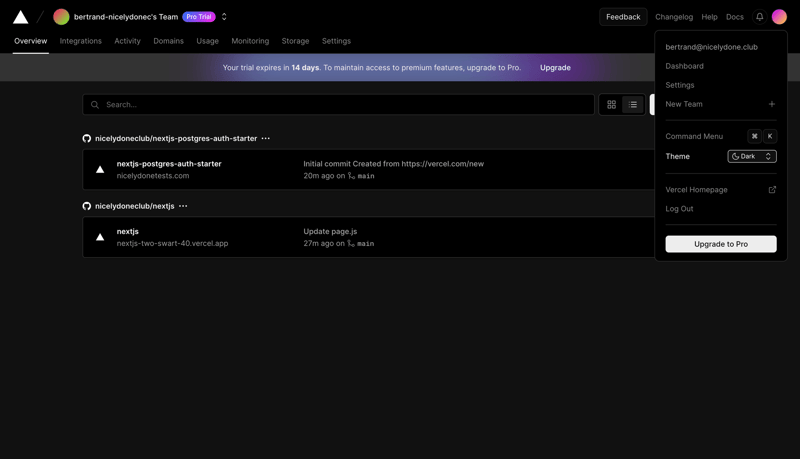Click the Upgrade to Pro button

tap(721, 244)
